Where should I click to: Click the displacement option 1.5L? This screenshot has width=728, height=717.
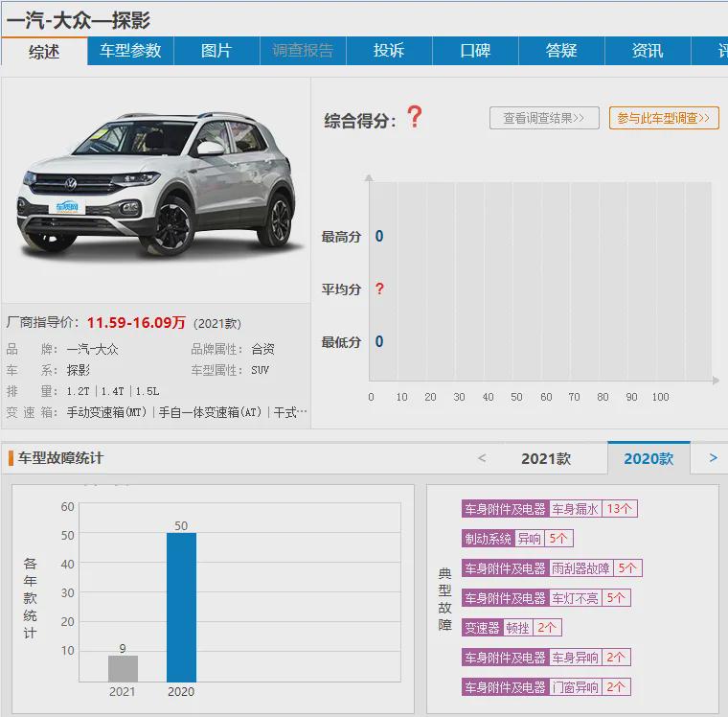148,391
